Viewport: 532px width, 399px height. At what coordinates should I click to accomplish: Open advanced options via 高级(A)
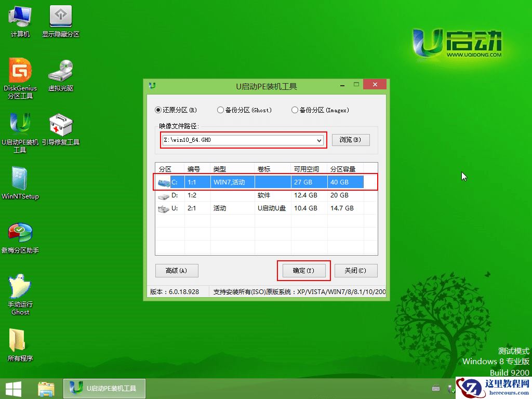click(177, 270)
